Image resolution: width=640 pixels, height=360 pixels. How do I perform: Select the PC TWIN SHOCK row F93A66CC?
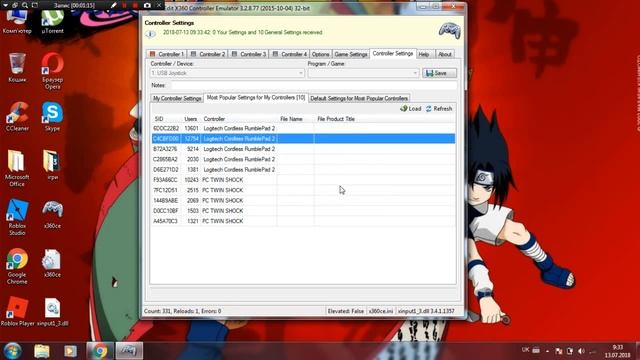(303, 180)
